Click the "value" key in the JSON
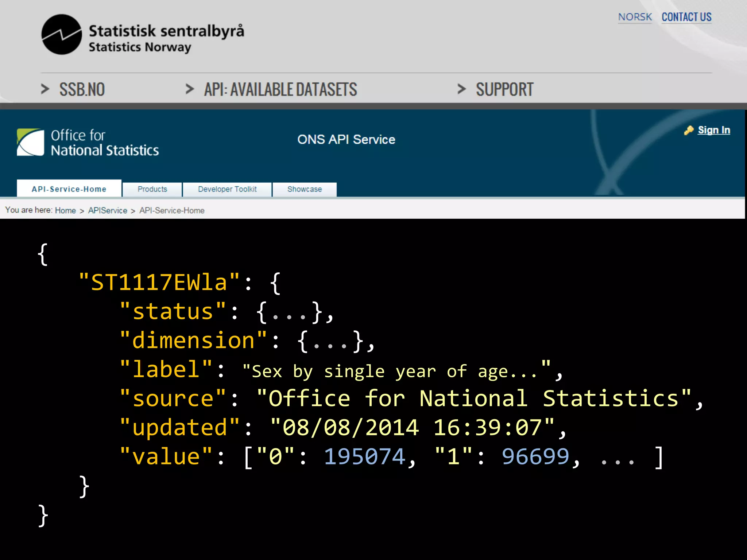This screenshot has height=560, width=747. click(166, 456)
